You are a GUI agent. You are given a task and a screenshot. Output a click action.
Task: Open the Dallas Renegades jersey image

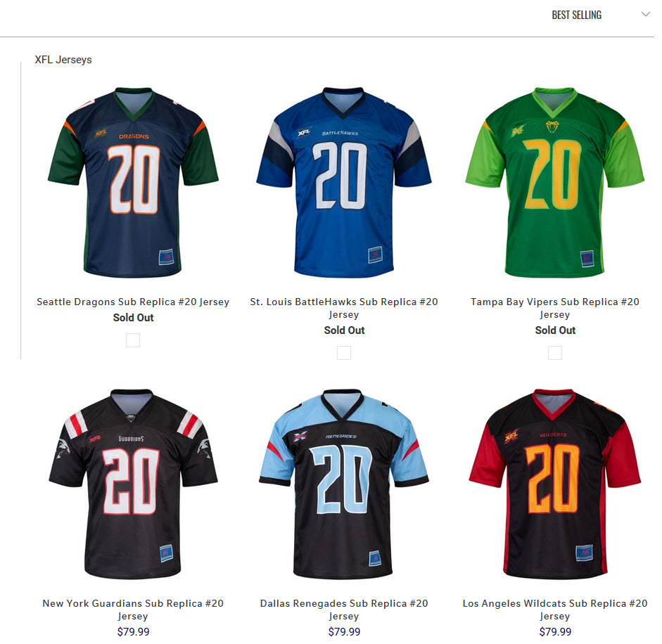point(344,484)
